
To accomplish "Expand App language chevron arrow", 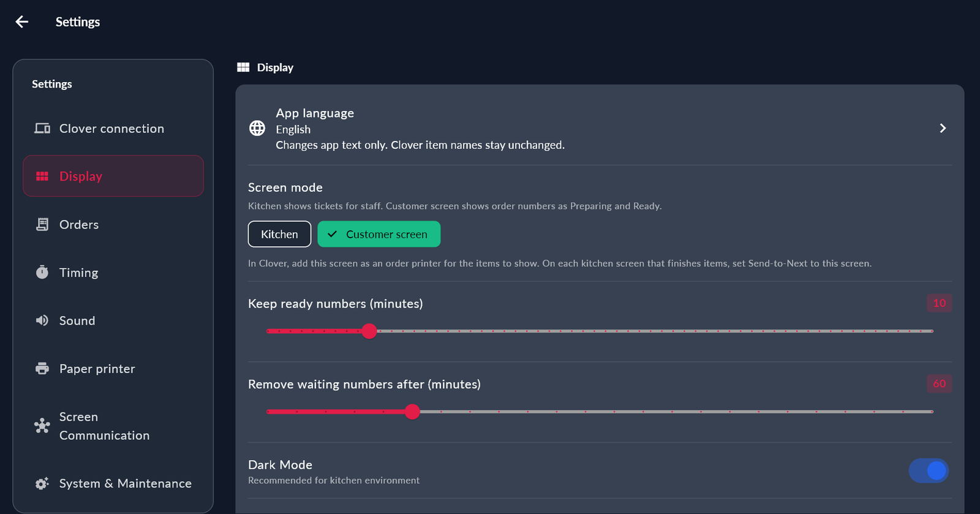I will pos(943,128).
